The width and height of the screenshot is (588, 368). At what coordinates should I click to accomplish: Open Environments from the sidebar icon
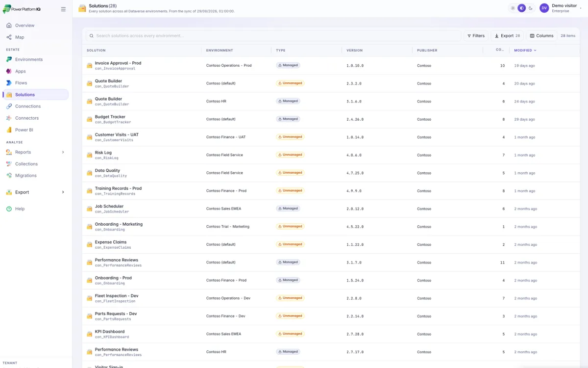click(x=9, y=59)
